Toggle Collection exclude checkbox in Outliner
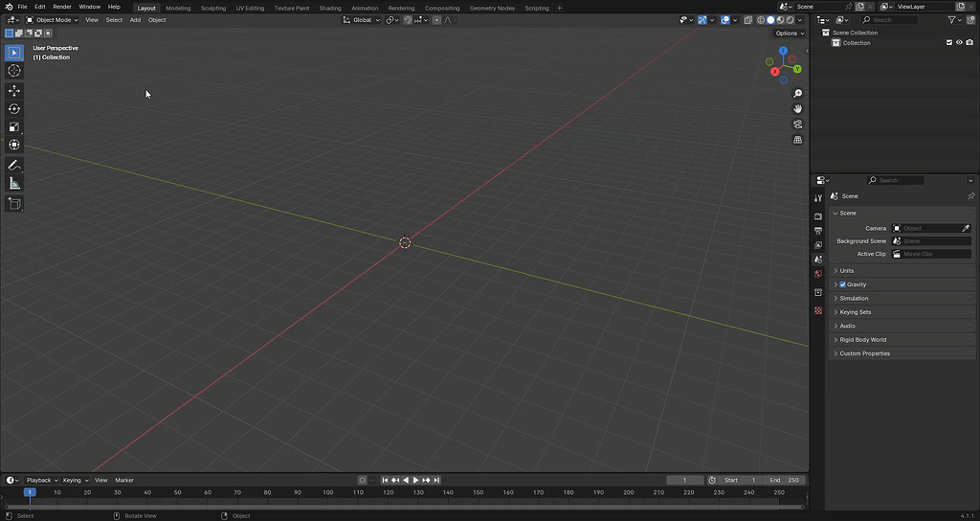This screenshot has height=521, width=980. (x=949, y=42)
